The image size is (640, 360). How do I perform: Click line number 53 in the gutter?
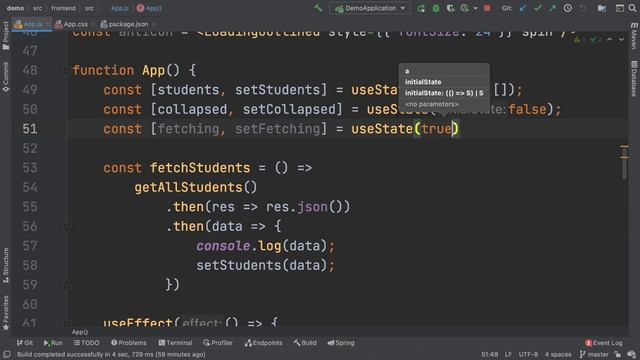pyautogui.click(x=30, y=168)
